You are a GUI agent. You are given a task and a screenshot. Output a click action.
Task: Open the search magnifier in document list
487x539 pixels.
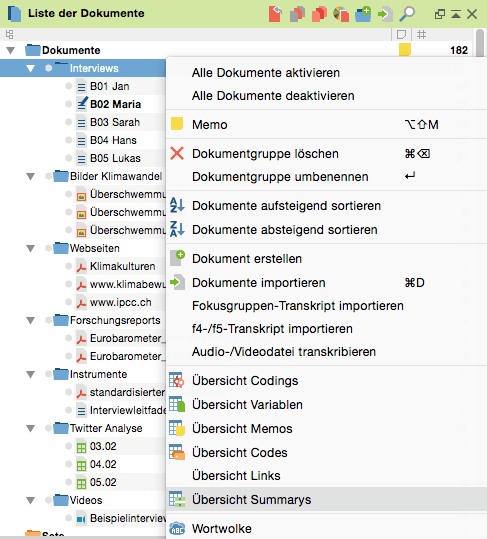[x=407, y=14]
